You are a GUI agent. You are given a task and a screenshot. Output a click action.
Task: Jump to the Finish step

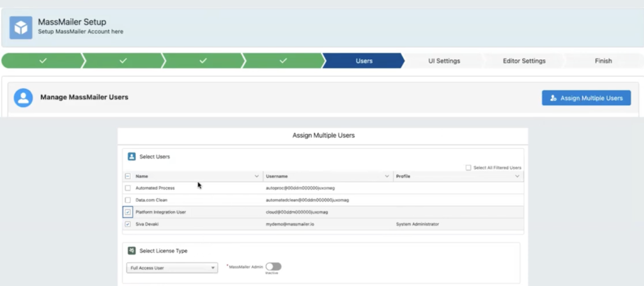pyautogui.click(x=603, y=60)
